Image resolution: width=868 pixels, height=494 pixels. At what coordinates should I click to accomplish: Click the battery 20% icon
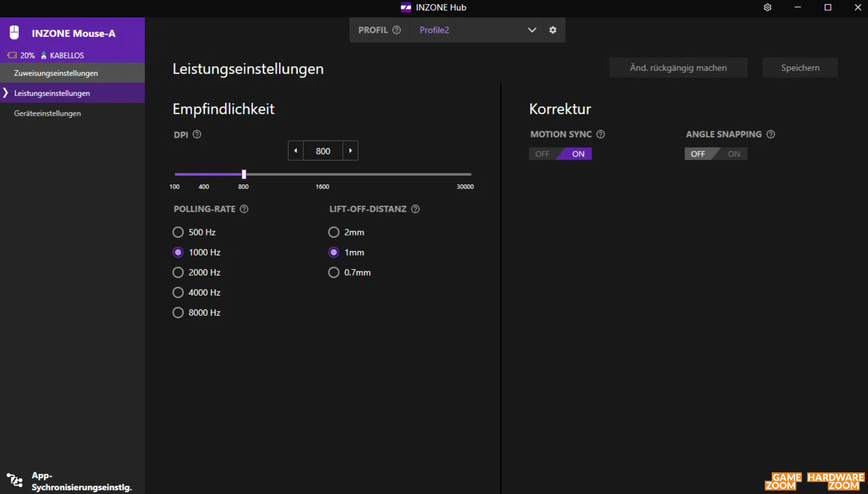12,55
